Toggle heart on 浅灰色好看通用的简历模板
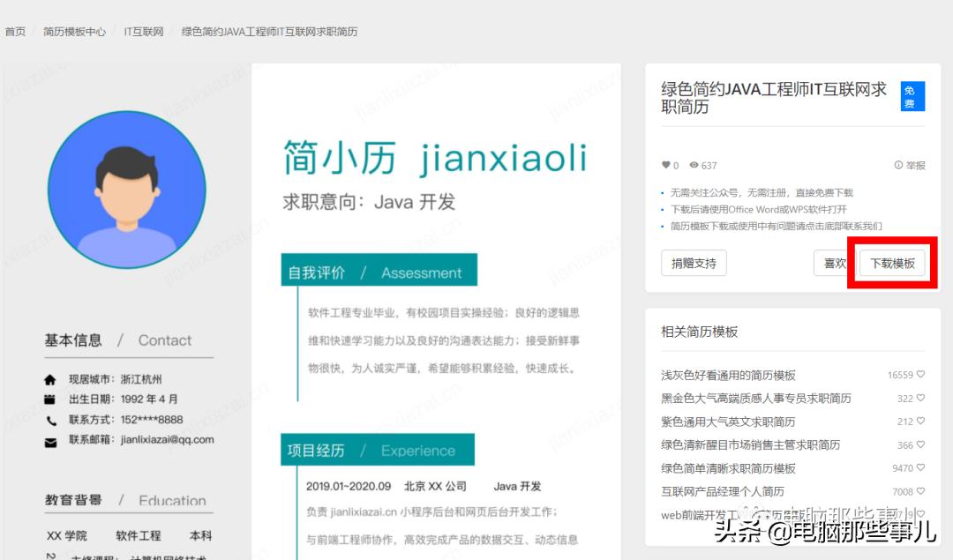The image size is (953, 560). 921,374
